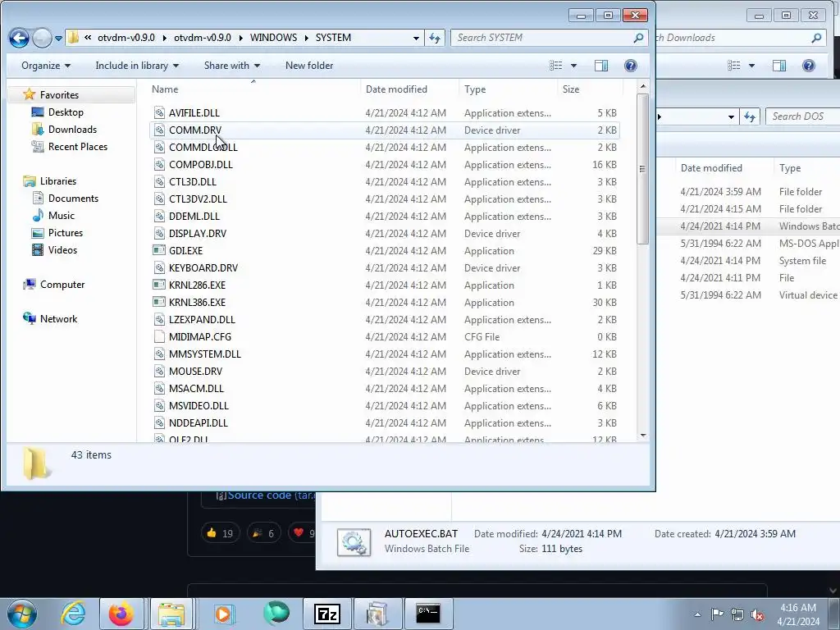Select the AVIFILE.DLL file icon
This screenshot has width=840, height=630.
[x=159, y=113]
